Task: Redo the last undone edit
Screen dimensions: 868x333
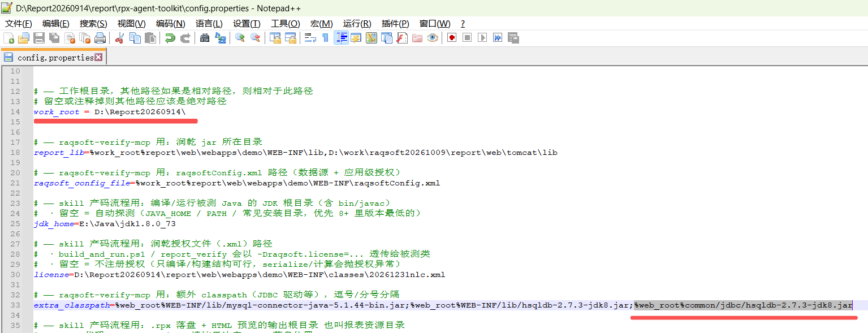Action: pos(185,38)
